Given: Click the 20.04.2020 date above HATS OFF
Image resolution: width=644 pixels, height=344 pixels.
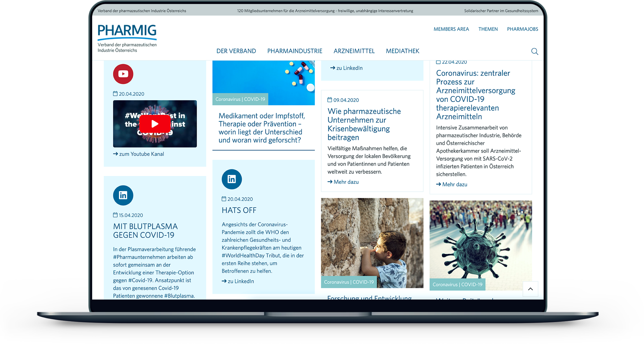Looking at the screenshot, I should coord(237,199).
